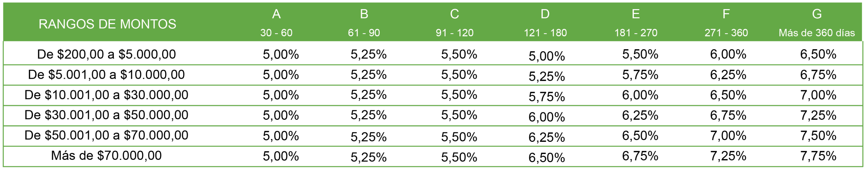This screenshot has width=868, height=171.
Task: Select column F rate for Más de $70.000,00
Action: click(x=728, y=156)
